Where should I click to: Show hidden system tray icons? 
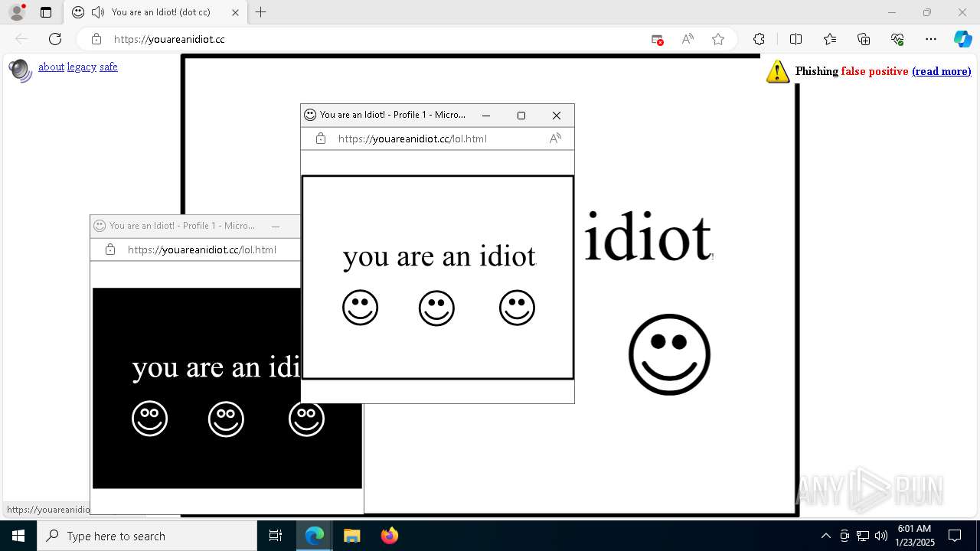[825, 536]
